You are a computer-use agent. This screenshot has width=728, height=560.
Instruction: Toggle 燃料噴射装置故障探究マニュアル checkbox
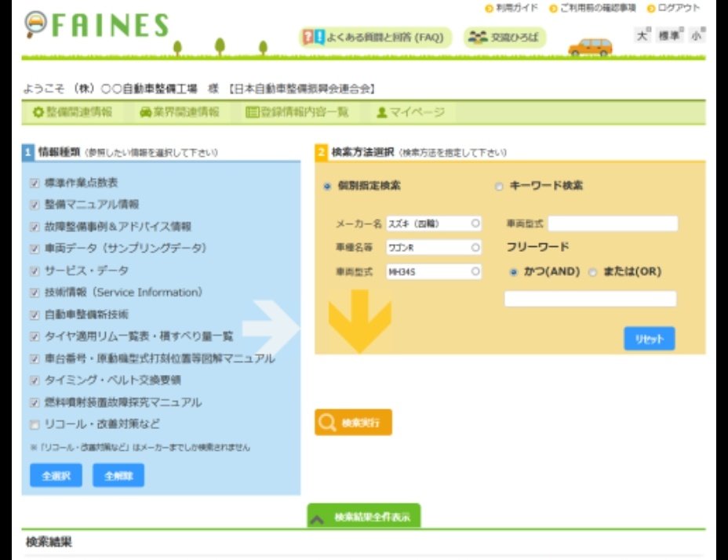coord(35,402)
